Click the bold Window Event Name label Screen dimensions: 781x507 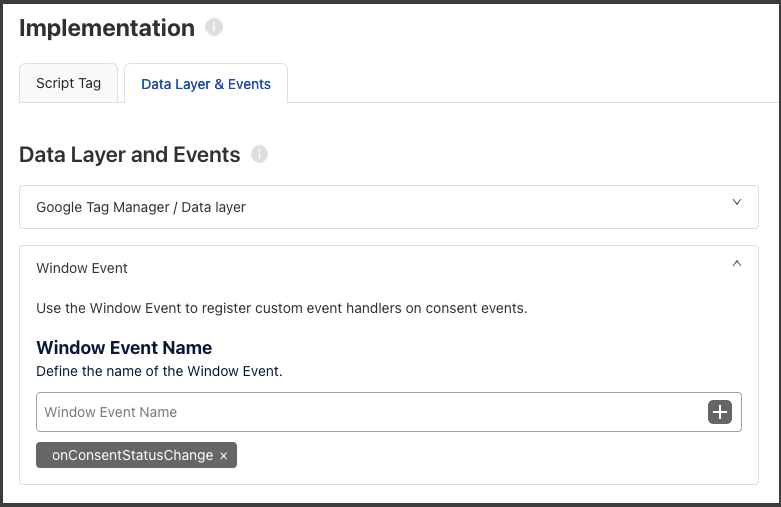[x=124, y=348]
